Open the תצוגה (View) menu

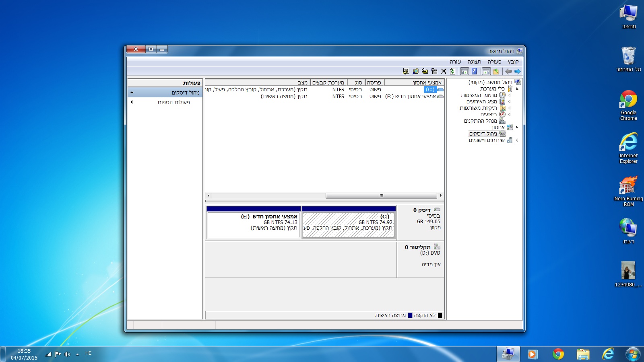point(474,62)
